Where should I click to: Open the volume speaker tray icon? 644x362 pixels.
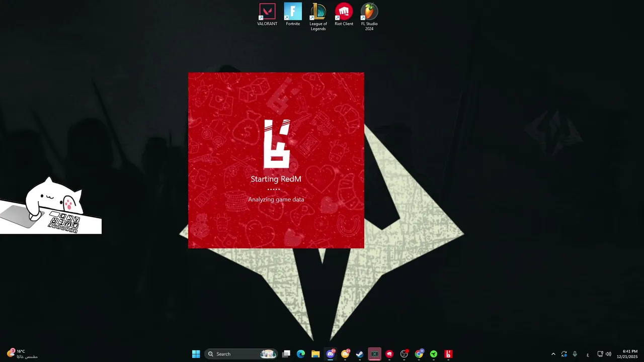point(608,354)
